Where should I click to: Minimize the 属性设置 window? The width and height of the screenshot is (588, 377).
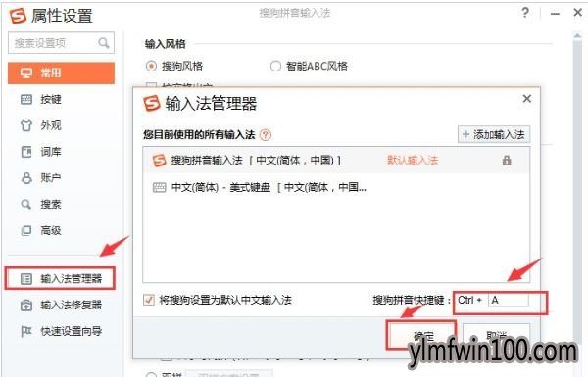(555, 14)
